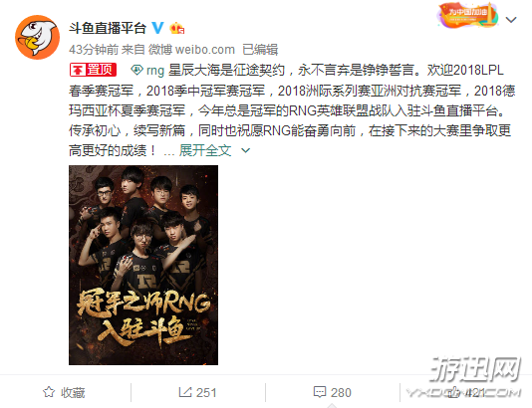The height and width of the screenshot is (408, 532).
Task: Open the rng super topic link
Action: [155, 70]
